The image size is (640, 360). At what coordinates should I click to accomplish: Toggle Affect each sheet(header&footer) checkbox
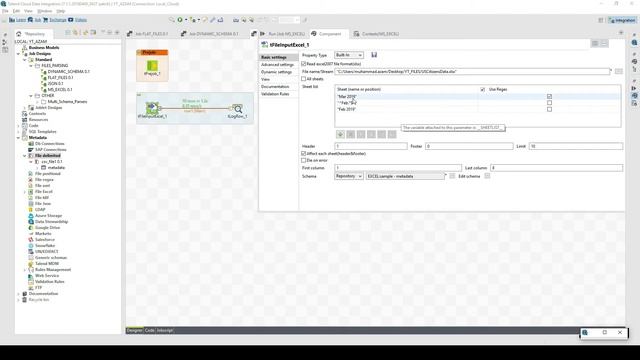304,153
